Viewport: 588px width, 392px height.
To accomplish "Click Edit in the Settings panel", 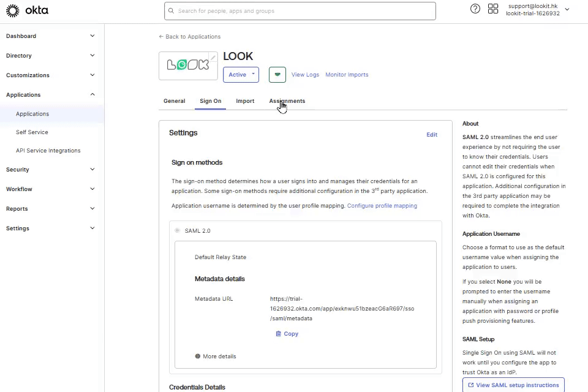I will pyautogui.click(x=432, y=135).
